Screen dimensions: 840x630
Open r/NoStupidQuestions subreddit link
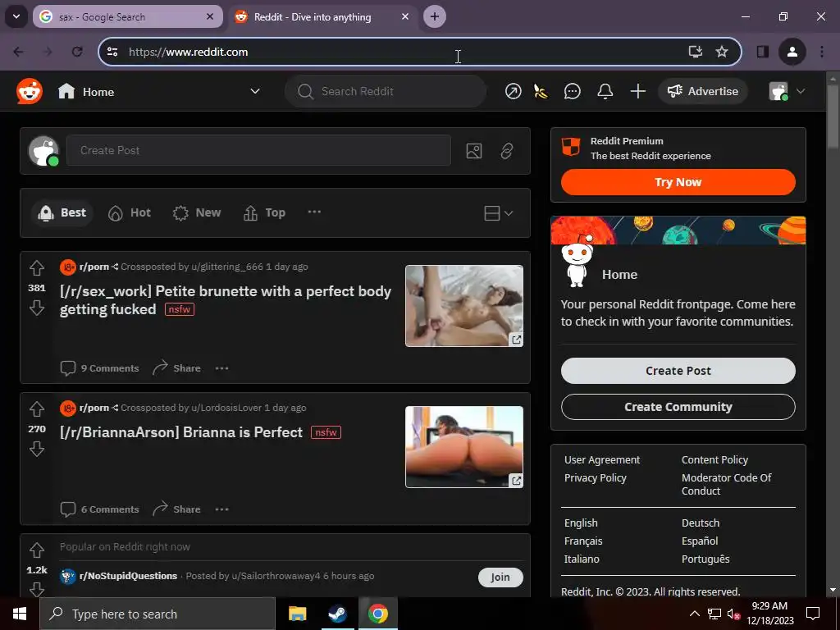128,577
